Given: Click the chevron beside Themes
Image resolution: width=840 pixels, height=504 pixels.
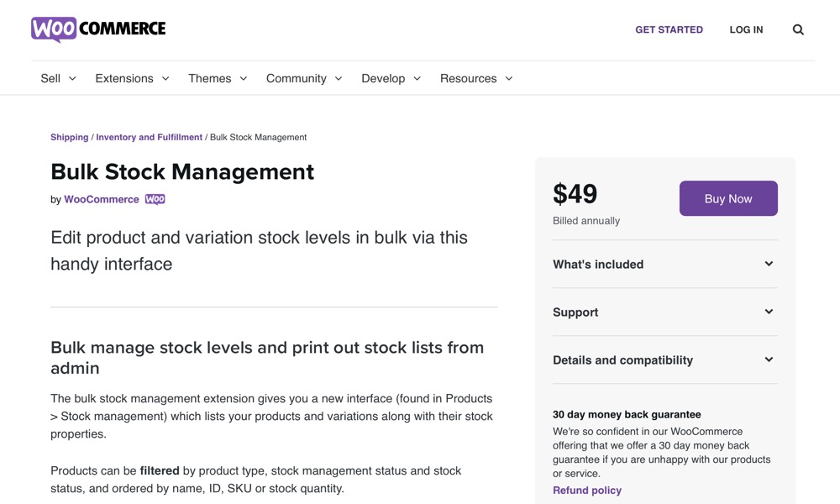Looking at the screenshot, I should pos(244,79).
